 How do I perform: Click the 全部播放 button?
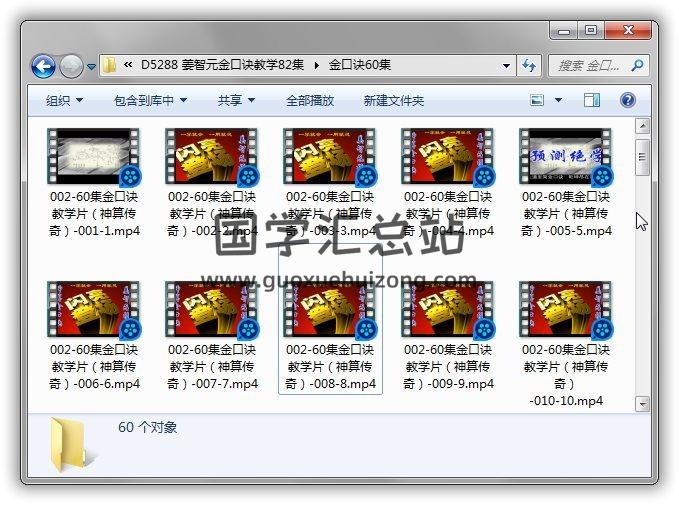pyautogui.click(x=310, y=100)
